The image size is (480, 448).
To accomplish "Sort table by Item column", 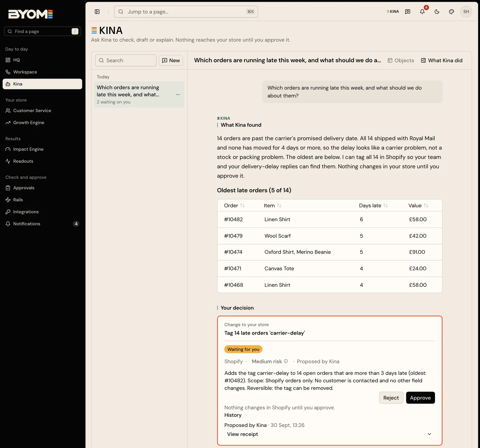I will pos(273,205).
